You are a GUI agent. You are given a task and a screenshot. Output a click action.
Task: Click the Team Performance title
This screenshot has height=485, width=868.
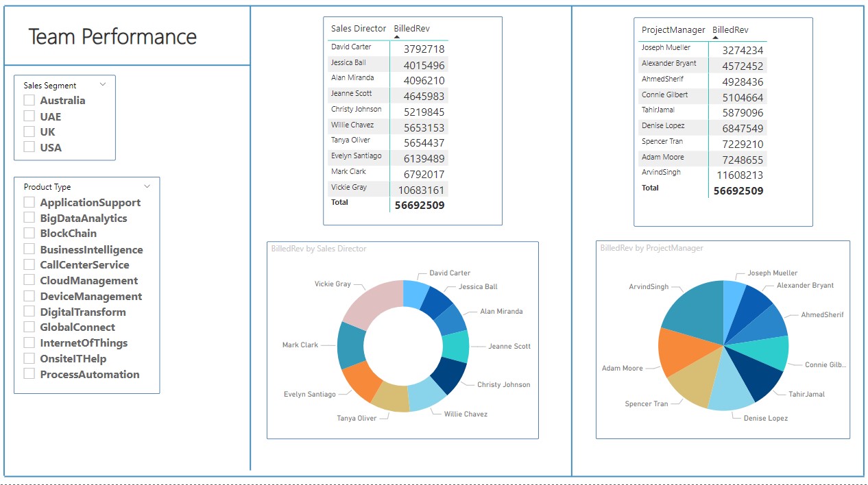113,36
